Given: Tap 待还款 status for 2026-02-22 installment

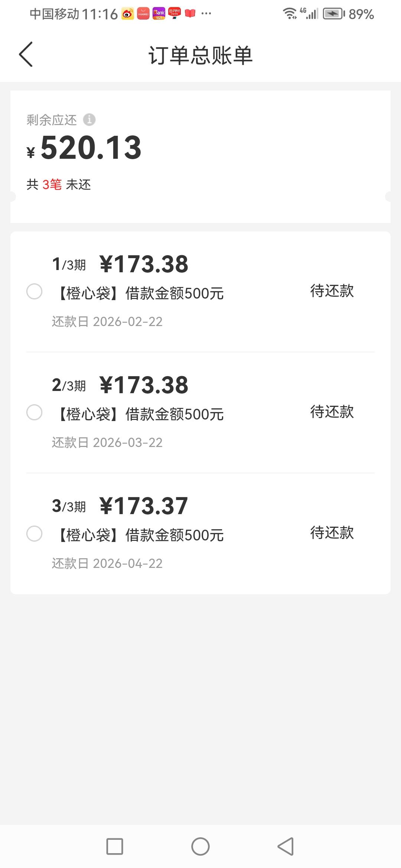Looking at the screenshot, I should (332, 291).
